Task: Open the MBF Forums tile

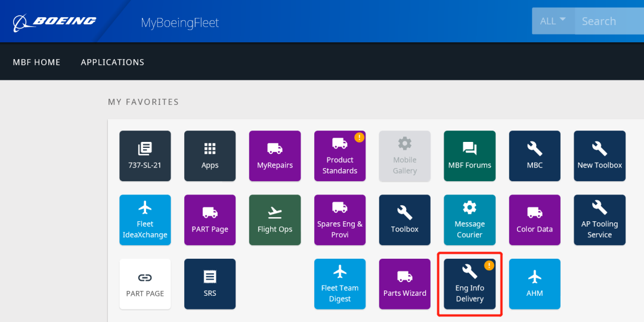Action: tap(469, 156)
